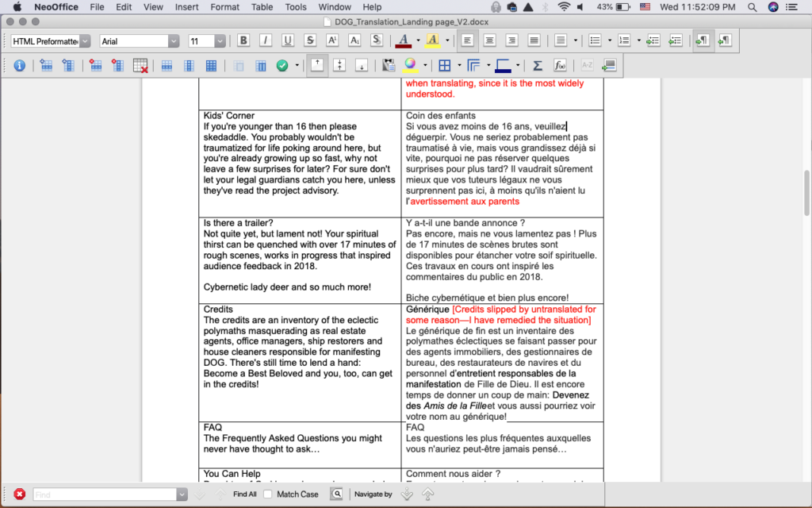
Task: Toggle Left-to-Right paragraph direction
Action: 703,40
